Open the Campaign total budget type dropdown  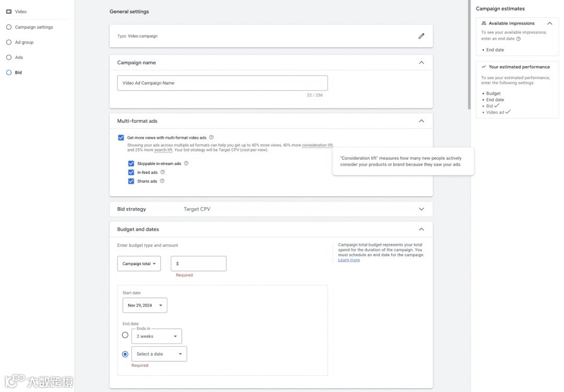(139, 264)
